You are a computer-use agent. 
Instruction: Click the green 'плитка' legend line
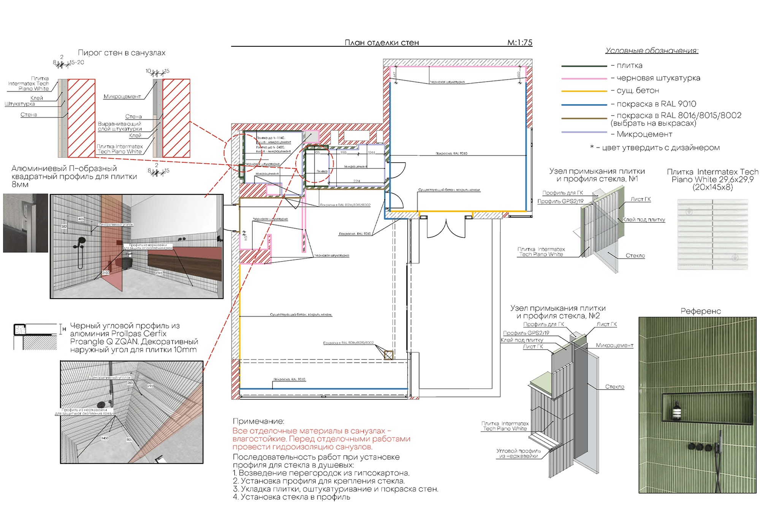pyautogui.click(x=584, y=66)
